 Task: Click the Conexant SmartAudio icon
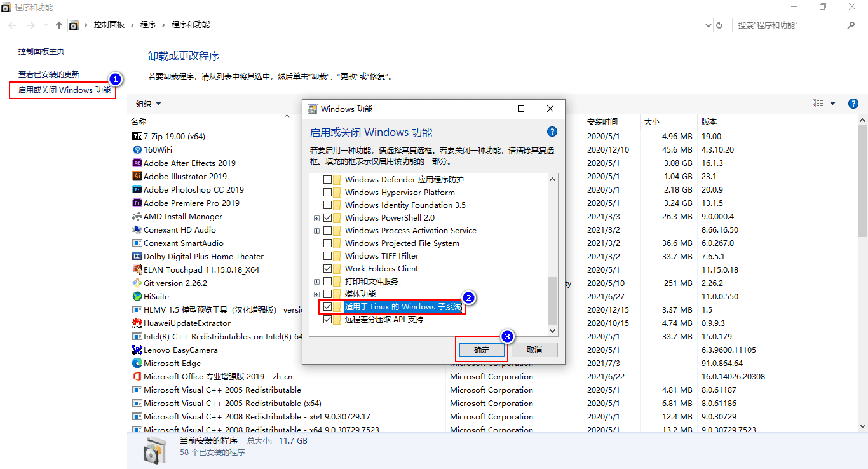137,243
